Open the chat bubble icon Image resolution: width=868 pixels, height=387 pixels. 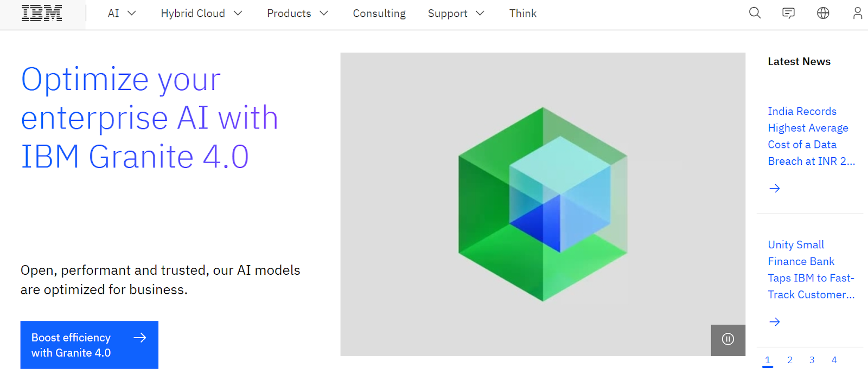tap(788, 13)
